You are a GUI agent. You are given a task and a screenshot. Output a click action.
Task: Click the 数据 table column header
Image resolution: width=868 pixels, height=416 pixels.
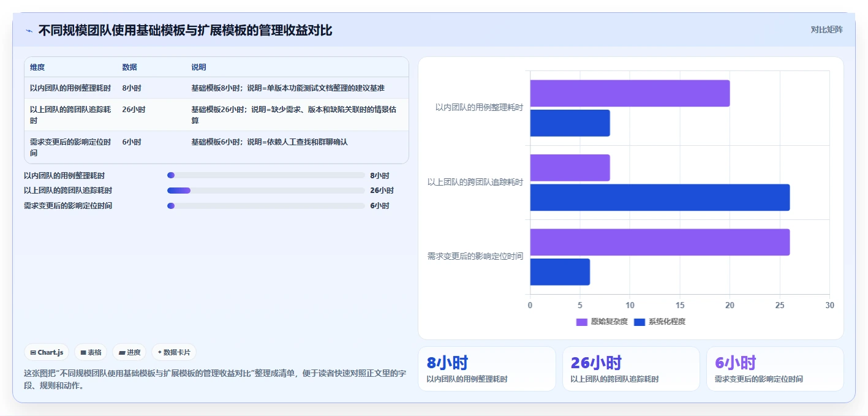(130, 67)
